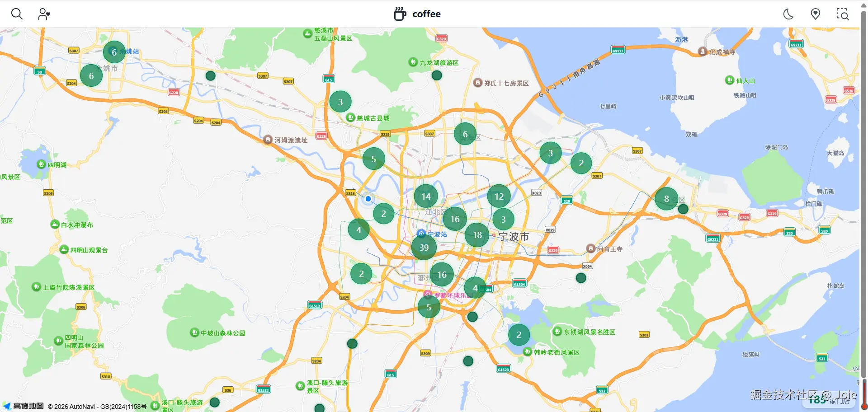This screenshot has height=412, width=868.
Task: Click the 罗蒙环球乐园 attraction icon
Action: click(x=429, y=294)
